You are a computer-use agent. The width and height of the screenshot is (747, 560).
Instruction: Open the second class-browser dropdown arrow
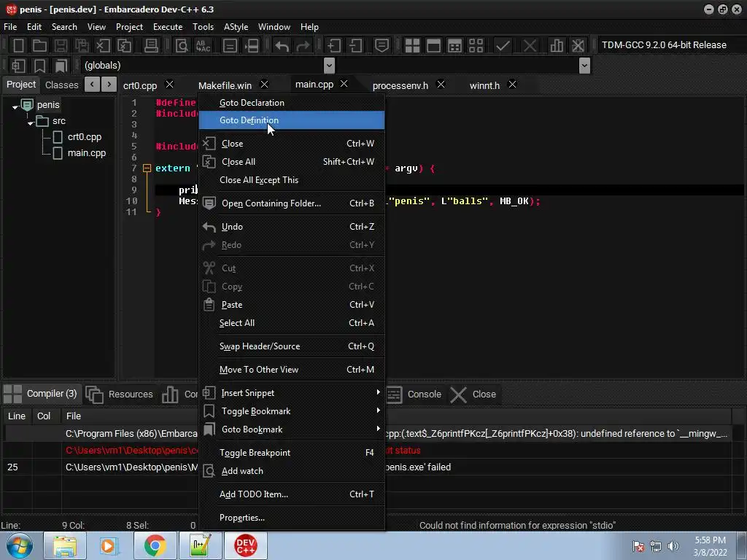585,65
